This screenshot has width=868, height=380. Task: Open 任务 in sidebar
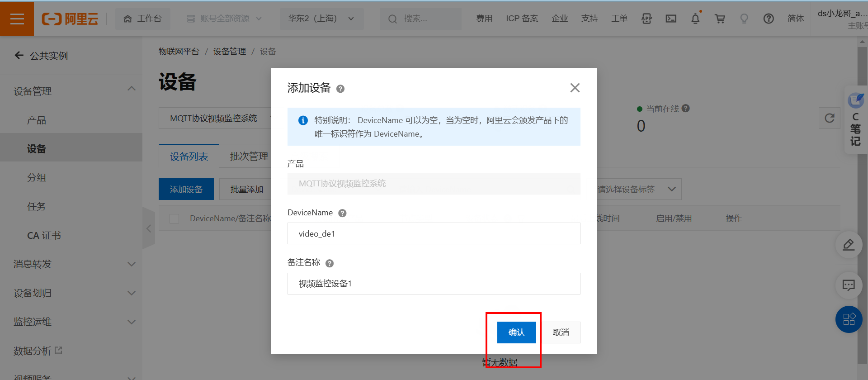(x=36, y=206)
